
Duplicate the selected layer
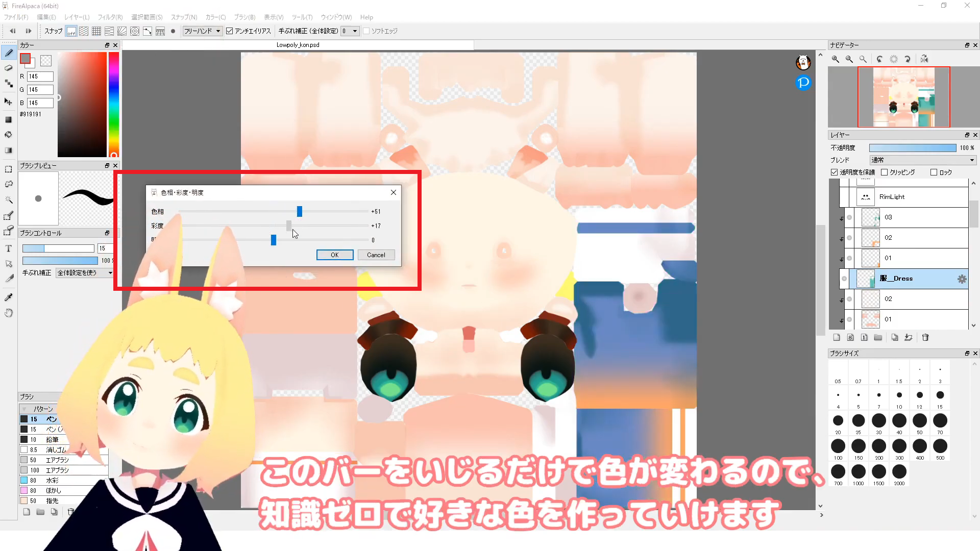(x=895, y=337)
